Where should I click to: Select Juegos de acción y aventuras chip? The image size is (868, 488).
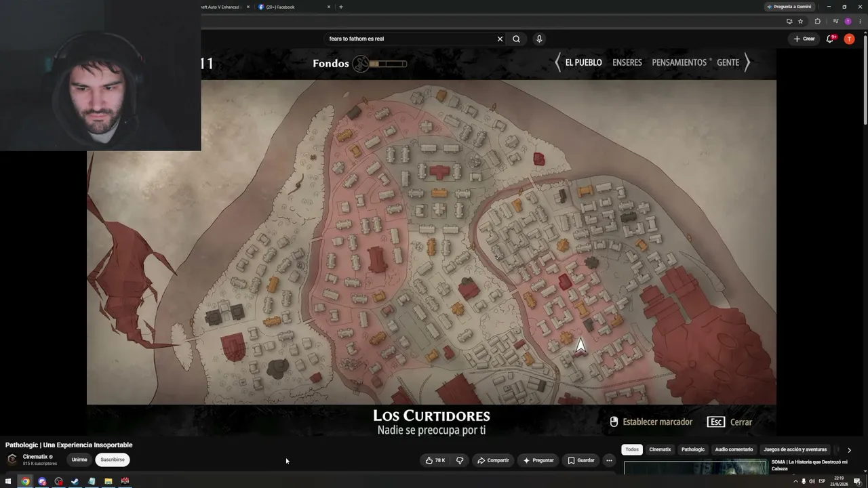click(x=795, y=449)
